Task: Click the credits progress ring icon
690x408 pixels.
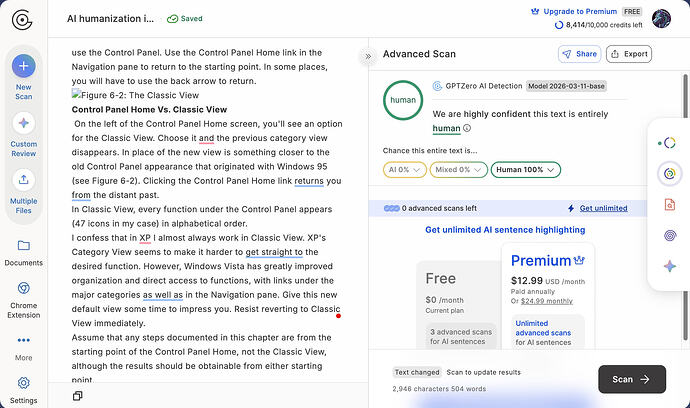Action: point(559,25)
